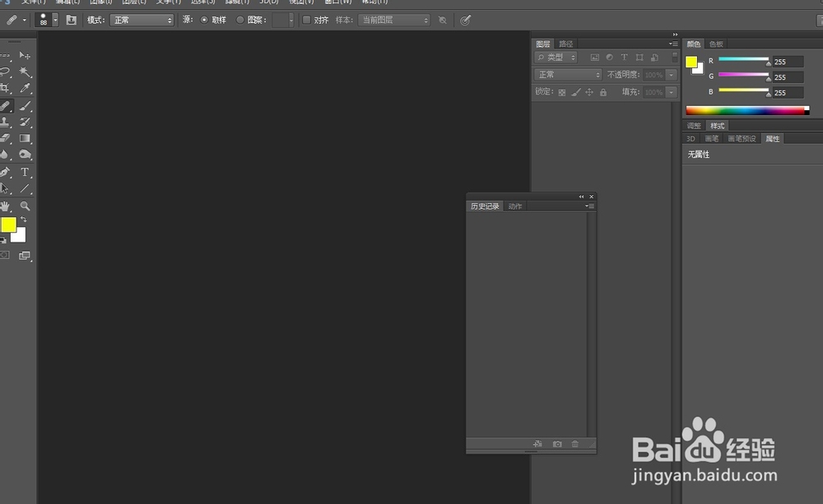Open the 模式 blend mode dropdown
Image resolution: width=823 pixels, height=504 pixels.
tap(142, 20)
